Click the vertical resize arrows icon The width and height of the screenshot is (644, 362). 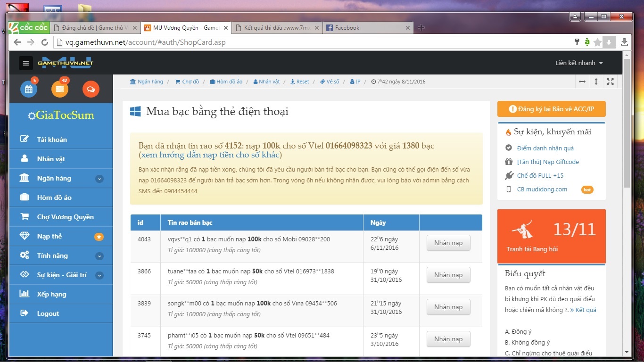tap(596, 82)
